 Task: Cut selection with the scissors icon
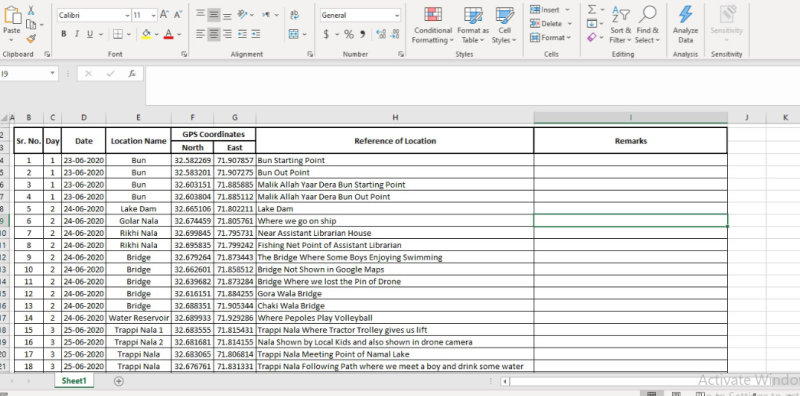pyautogui.click(x=31, y=10)
